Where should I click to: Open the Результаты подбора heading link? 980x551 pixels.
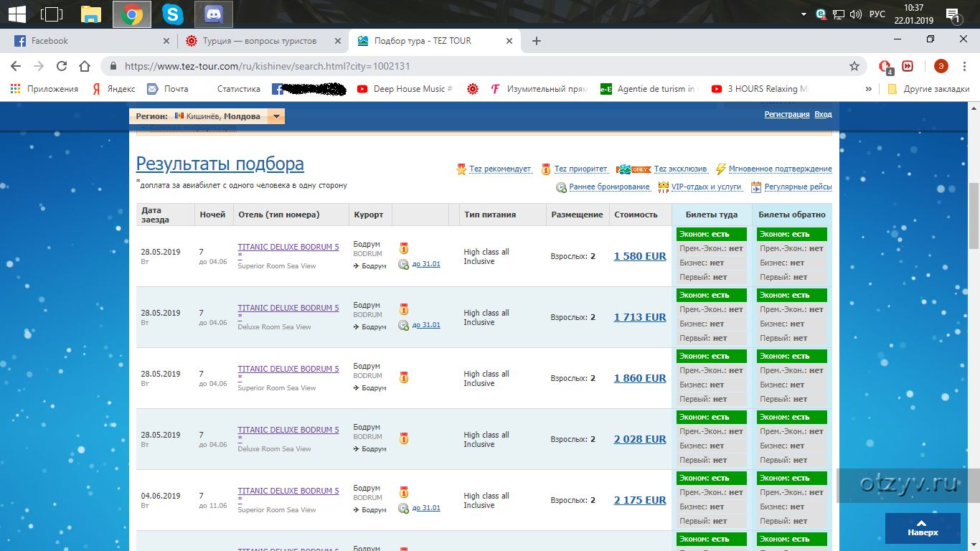pos(220,164)
